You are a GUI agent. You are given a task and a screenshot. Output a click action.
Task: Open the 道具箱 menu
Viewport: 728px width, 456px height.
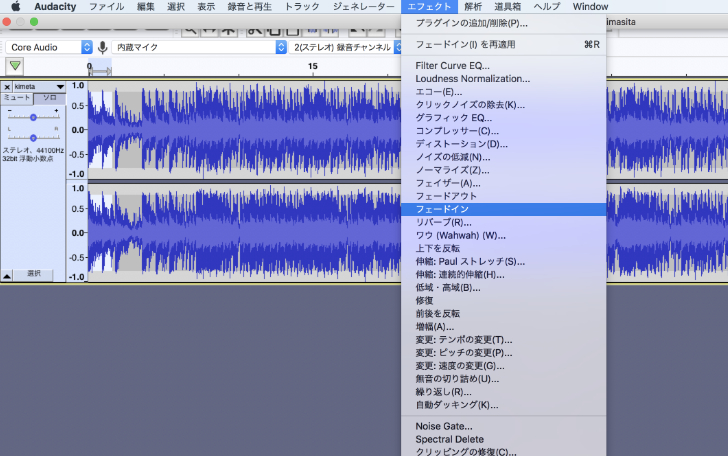pyautogui.click(x=507, y=7)
